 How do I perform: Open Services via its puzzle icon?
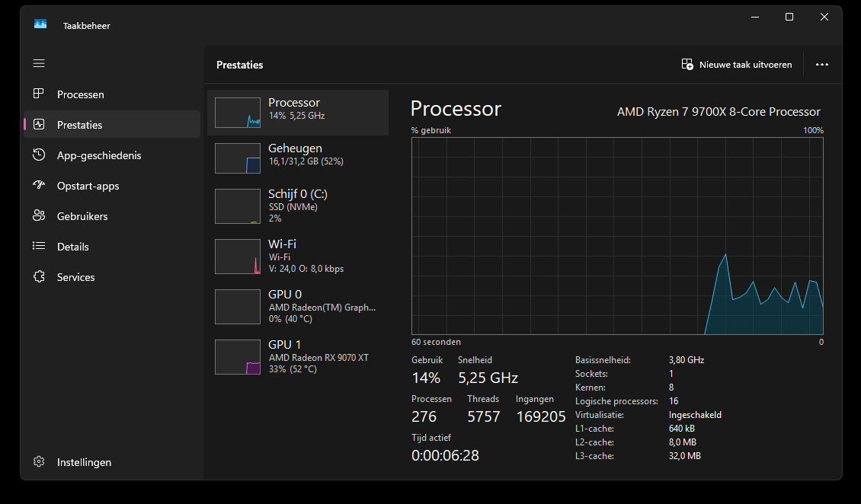(39, 276)
